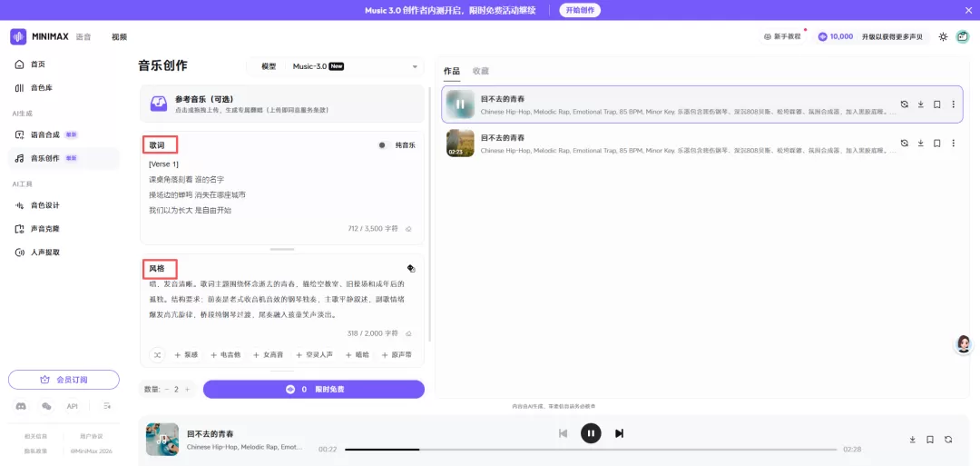Skip to next track in player
The width and height of the screenshot is (980, 466).
tap(619, 433)
